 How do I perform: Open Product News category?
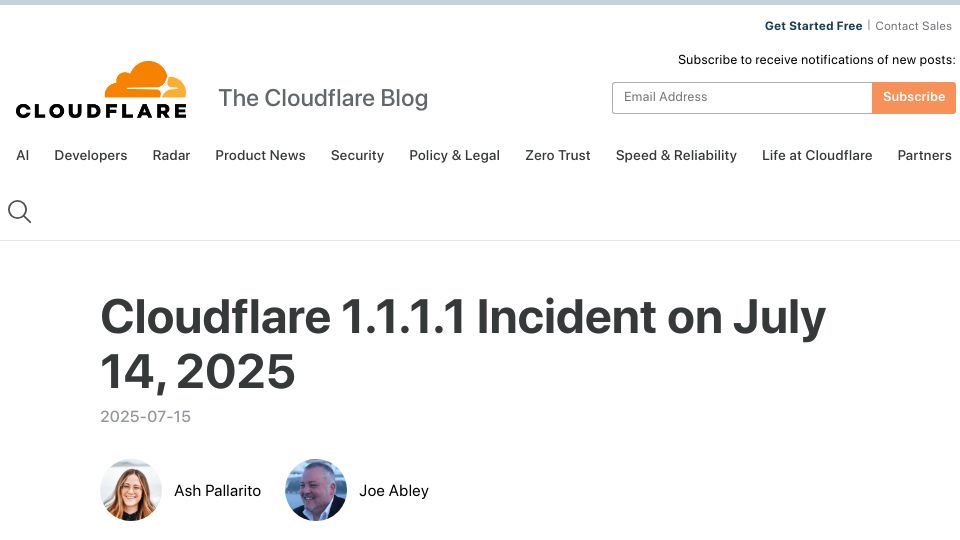coord(260,156)
